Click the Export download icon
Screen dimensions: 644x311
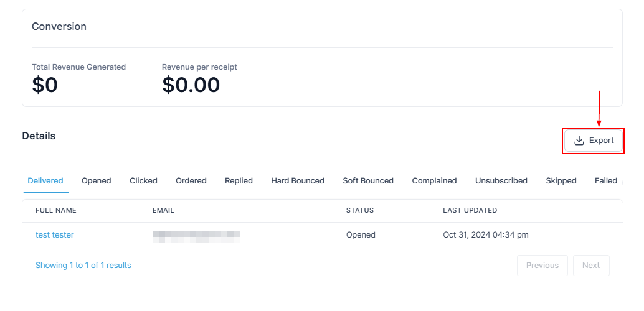[579, 141]
